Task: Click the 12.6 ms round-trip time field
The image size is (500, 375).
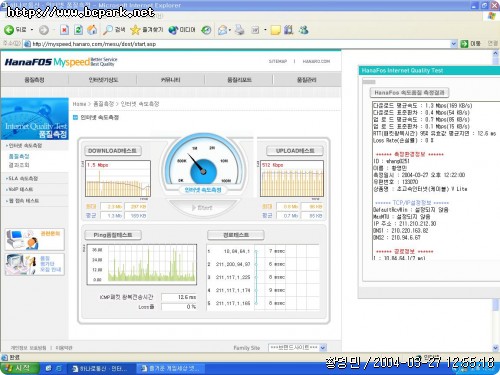Action: click(179, 297)
